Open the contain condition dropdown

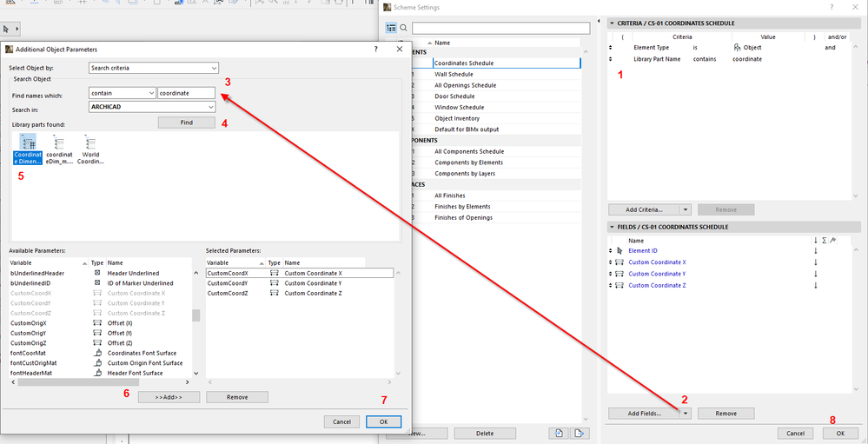pyautogui.click(x=122, y=94)
